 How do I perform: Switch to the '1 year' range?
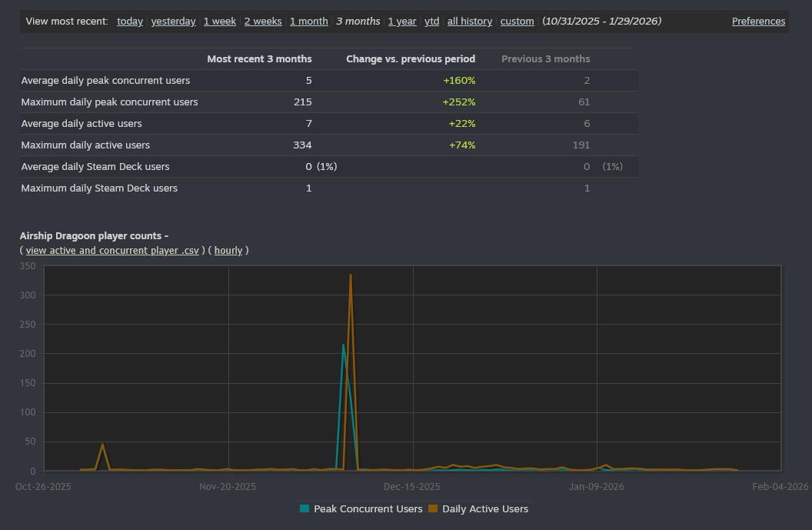(x=402, y=22)
